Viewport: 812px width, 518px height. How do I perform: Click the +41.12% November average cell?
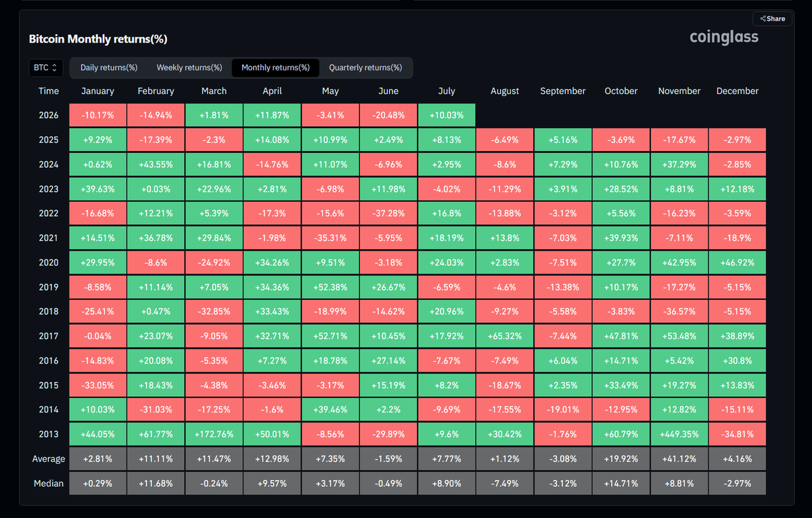(679, 459)
